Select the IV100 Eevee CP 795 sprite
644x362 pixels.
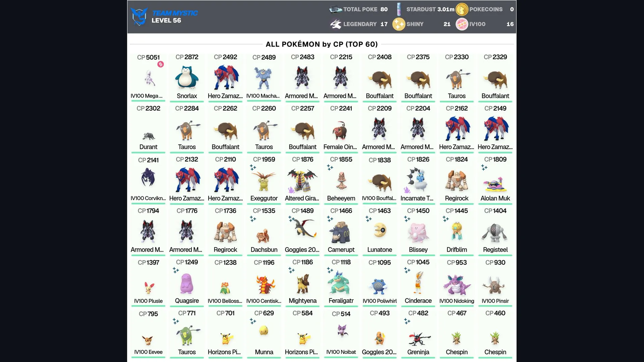click(x=147, y=341)
